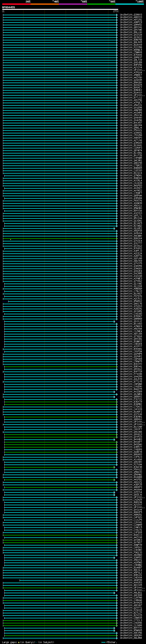Click the hit label UniRef100_B9N758
146x644 pixels.
pos(131,40)
